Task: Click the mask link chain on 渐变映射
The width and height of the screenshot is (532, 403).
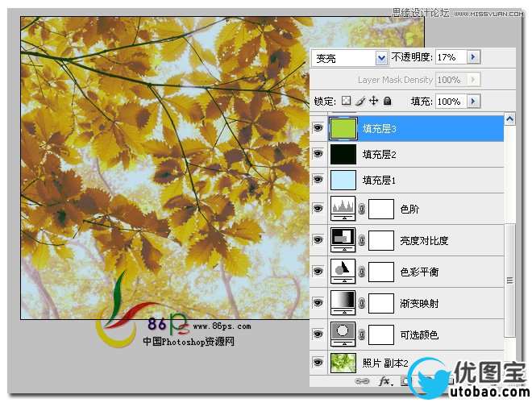Action: click(x=362, y=303)
